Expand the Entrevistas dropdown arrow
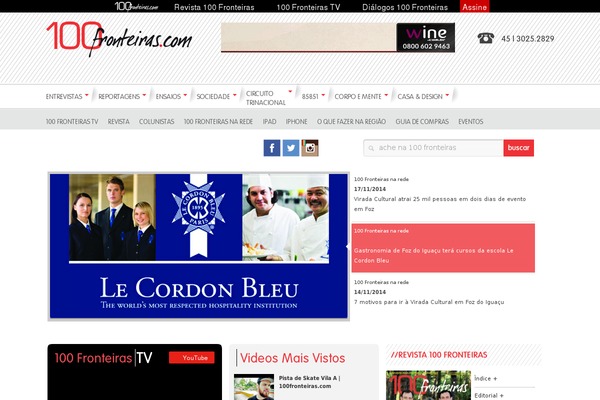This screenshot has width=600, height=400. (x=87, y=95)
